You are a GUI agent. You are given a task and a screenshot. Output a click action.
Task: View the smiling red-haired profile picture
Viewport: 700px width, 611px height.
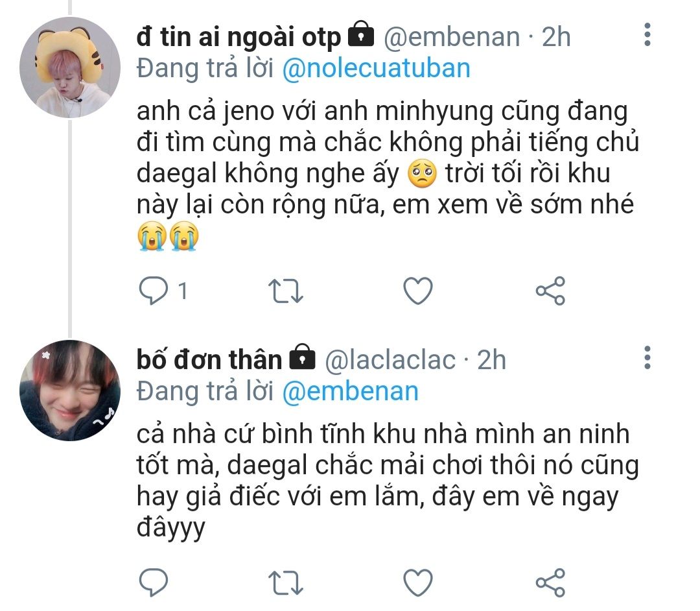[70, 390]
